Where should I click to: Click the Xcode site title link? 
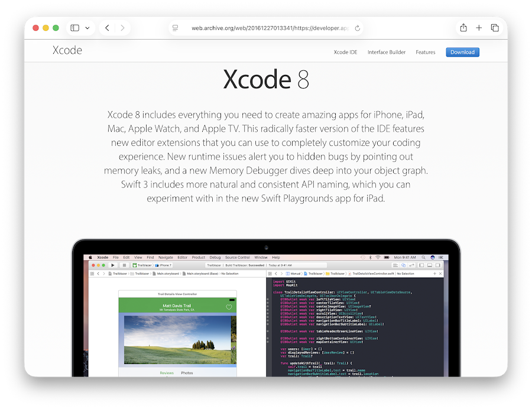67,50
